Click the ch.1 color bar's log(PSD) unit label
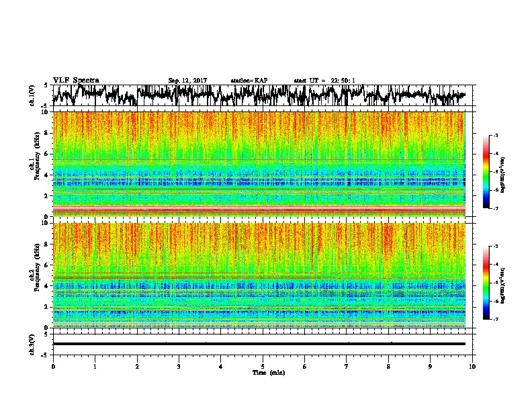The height and width of the screenshot is (411, 532). point(503,175)
